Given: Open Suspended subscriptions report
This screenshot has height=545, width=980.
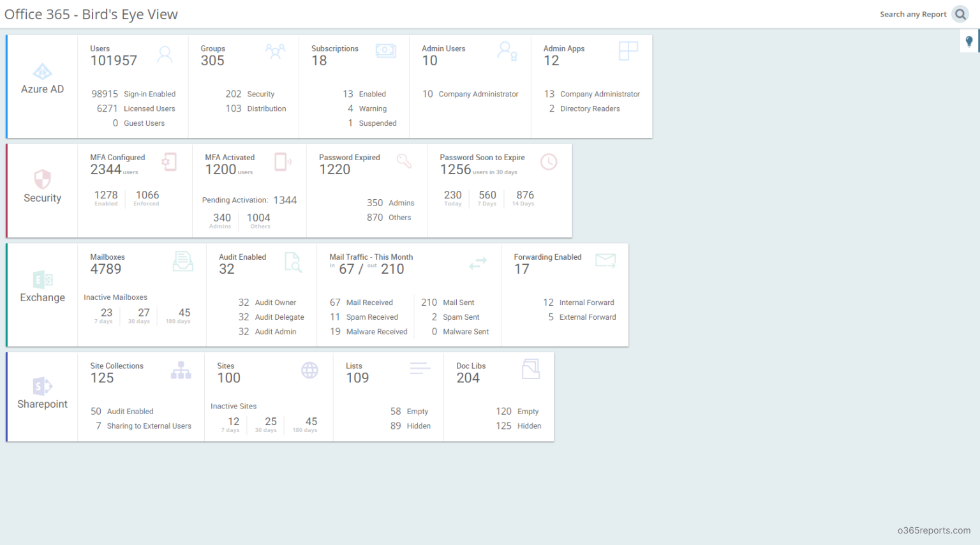Looking at the screenshot, I should (x=372, y=123).
